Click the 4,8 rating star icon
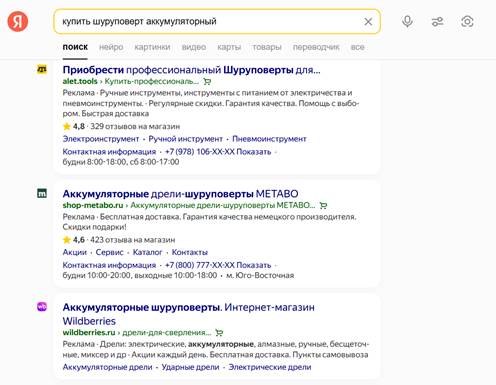This screenshot has width=496, height=385. [x=67, y=126]
